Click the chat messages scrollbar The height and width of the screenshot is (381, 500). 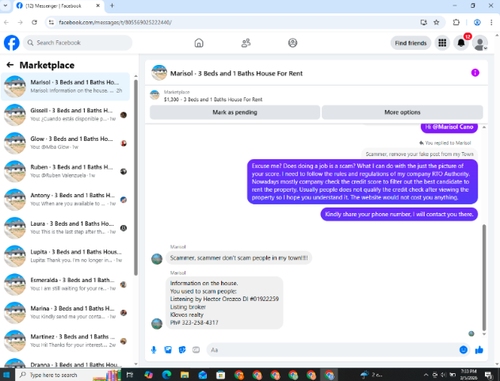(484, 277)
